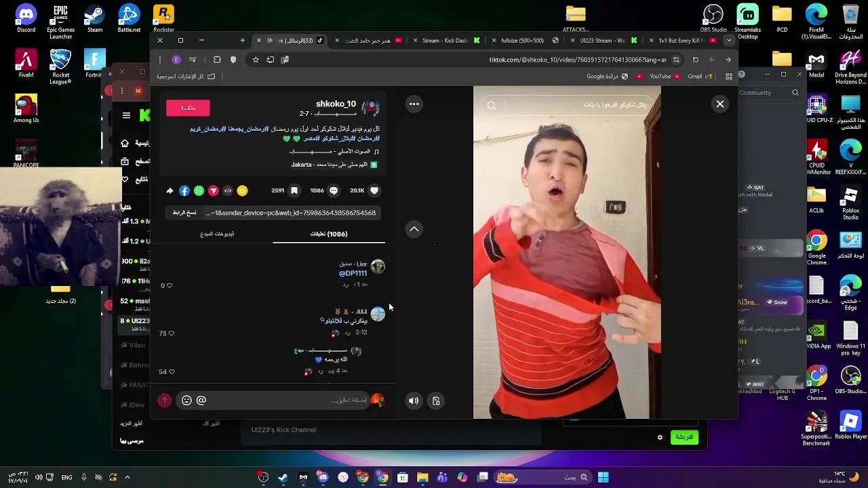Click the address bar URL tiktok.com
The width and height of the screenshot is (868, 488).
[578, 60]
